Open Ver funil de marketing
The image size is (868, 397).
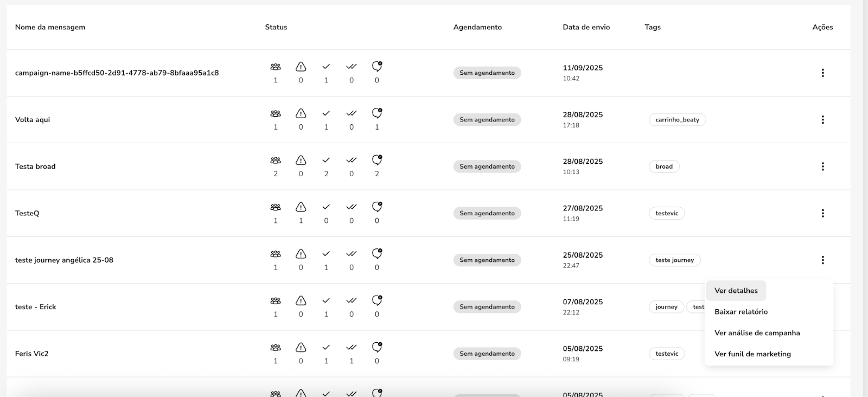(752, 354)
